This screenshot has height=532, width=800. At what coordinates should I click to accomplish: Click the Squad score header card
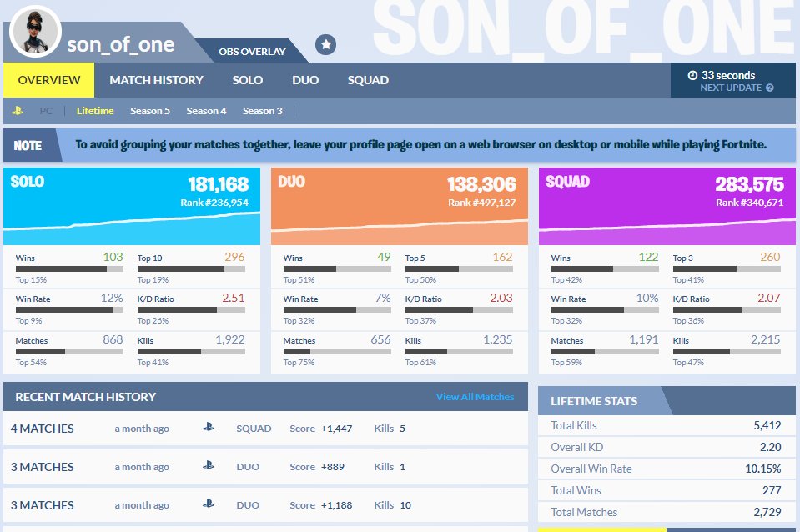click(667, 206)
